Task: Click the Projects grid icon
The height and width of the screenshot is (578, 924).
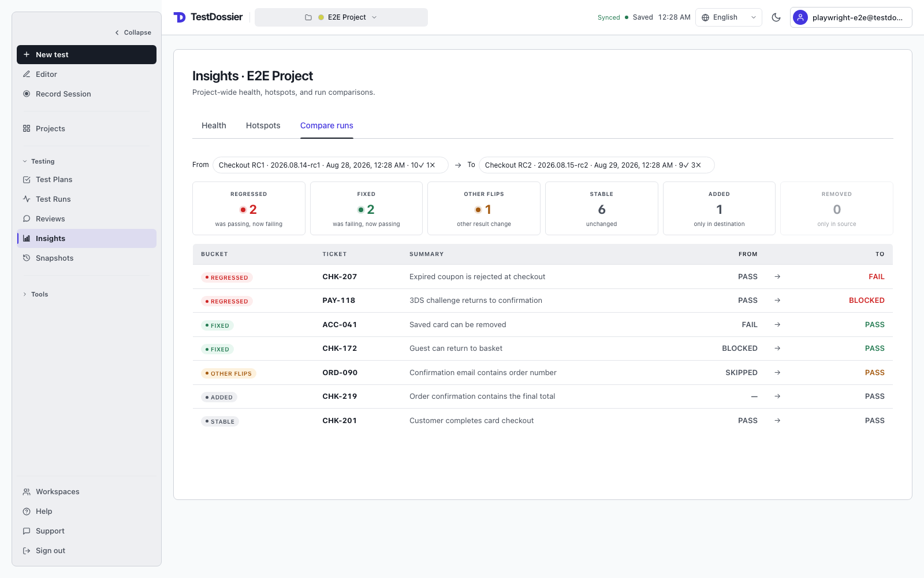Action: [27, 128]
